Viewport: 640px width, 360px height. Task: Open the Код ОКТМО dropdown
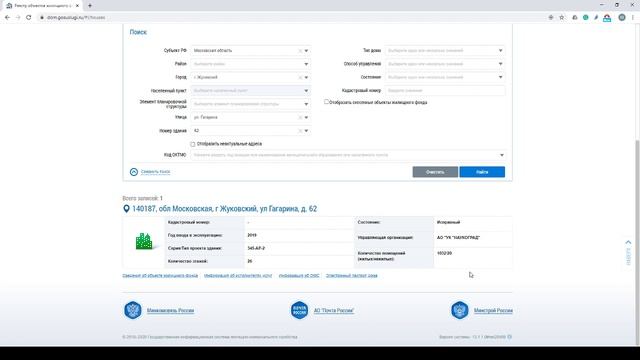(x=502, y=155)
